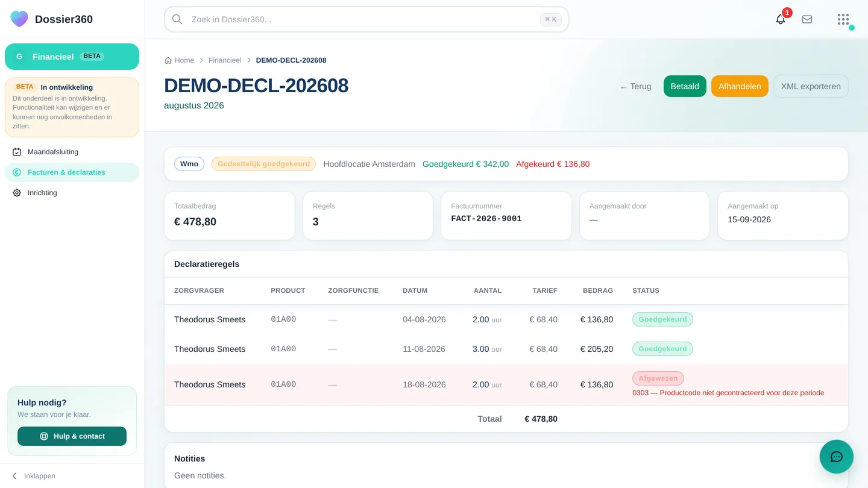Viewport: 868px width, 488px height.
Task: Click the 0303 Productcode rejection message
Action: point(728,393)
